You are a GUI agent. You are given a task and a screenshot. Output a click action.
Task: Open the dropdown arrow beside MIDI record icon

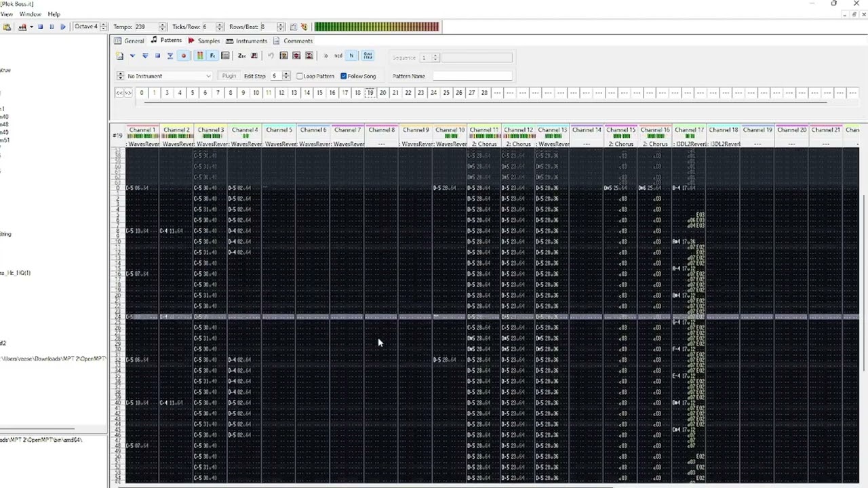pos(31,26)
